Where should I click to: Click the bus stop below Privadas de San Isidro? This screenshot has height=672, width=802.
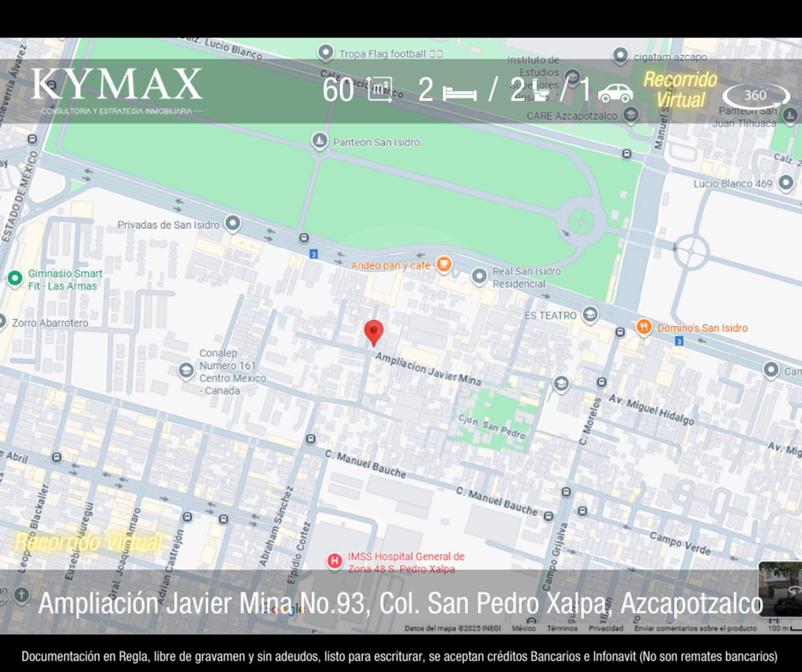click(305, 238)
